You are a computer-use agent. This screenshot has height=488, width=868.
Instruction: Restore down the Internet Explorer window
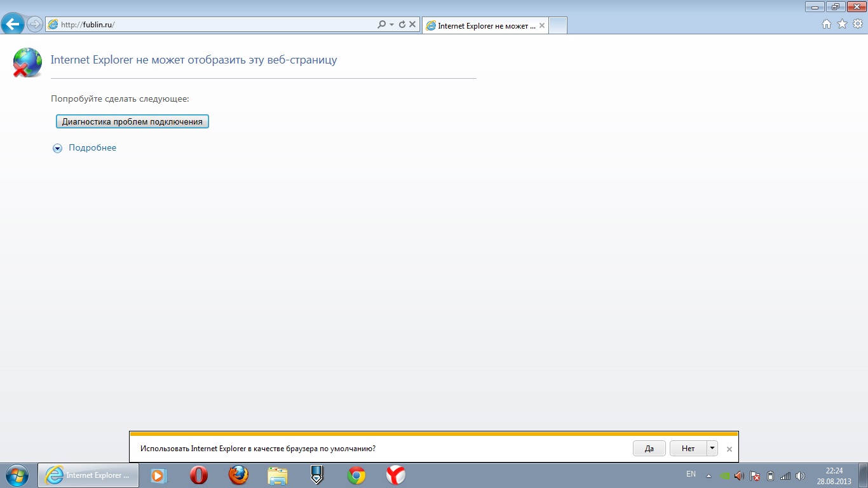(834, 6)
